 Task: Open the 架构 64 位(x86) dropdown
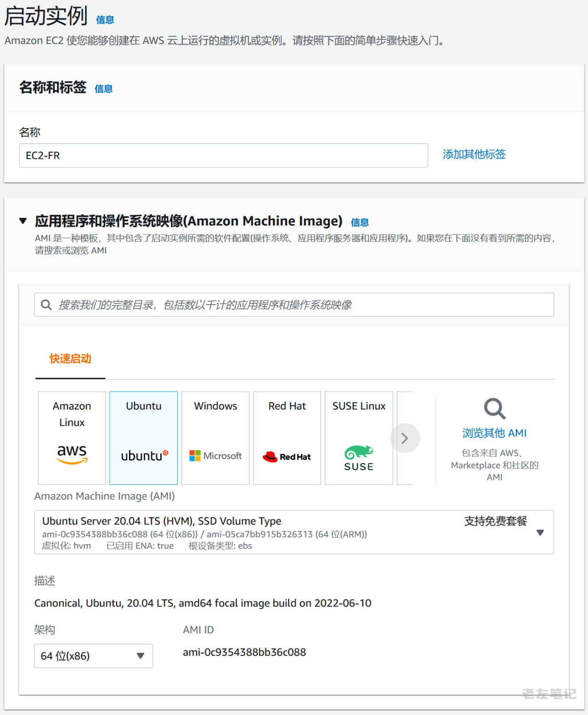(93, 656)
